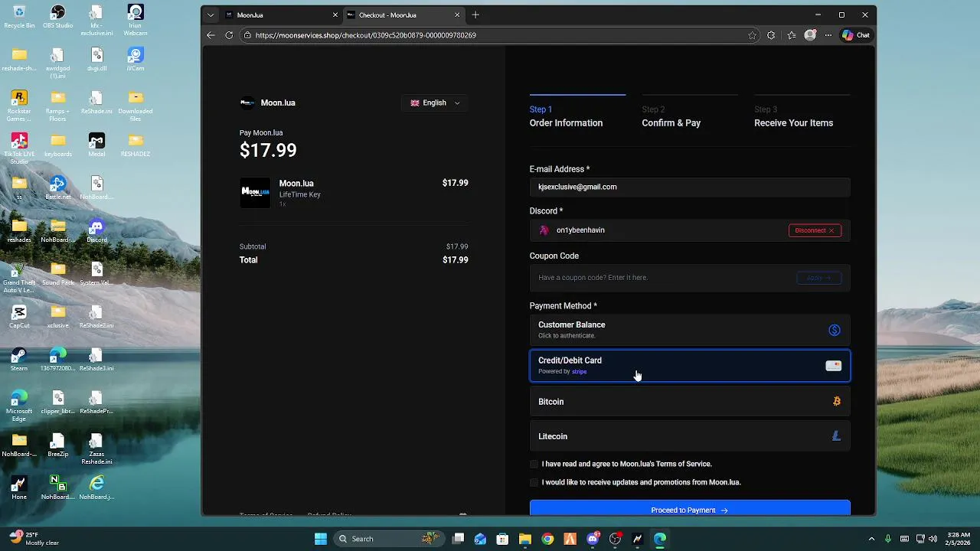The height and width of the screenshot is (551, 980).
Task: Click the Litecoin logo icon
Action: coord(836,436)
